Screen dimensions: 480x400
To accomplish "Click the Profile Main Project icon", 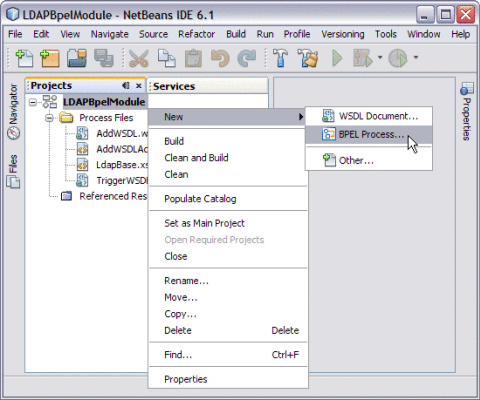I will pos(398,58).
